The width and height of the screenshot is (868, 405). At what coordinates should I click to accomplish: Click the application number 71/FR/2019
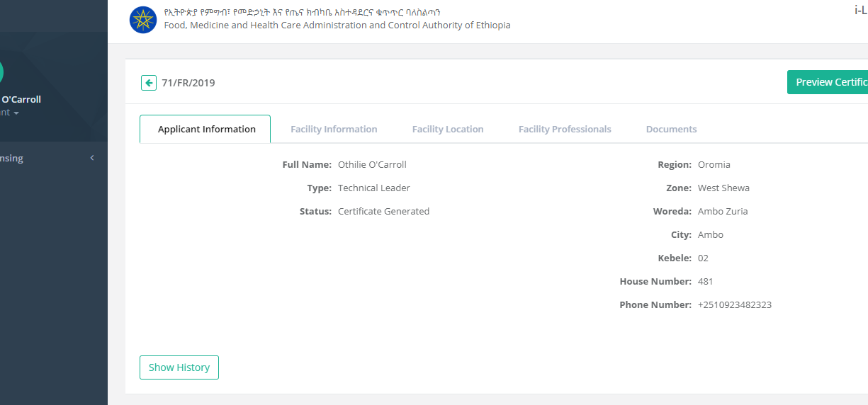(x=188, y=83)
